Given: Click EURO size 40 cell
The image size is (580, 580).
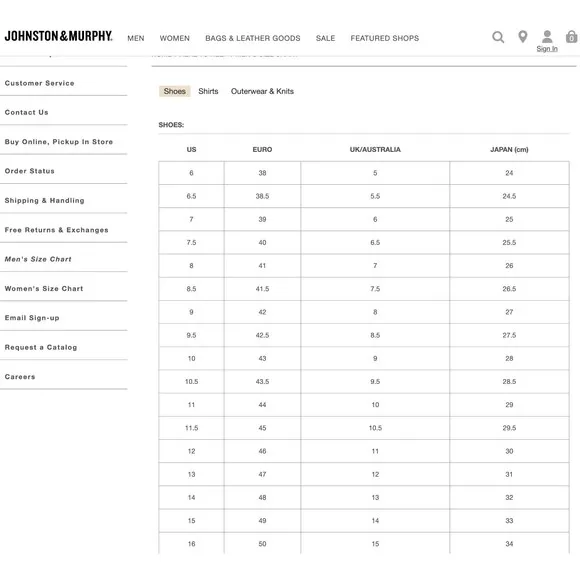Looking at the screenshot, I should [262, 242].
